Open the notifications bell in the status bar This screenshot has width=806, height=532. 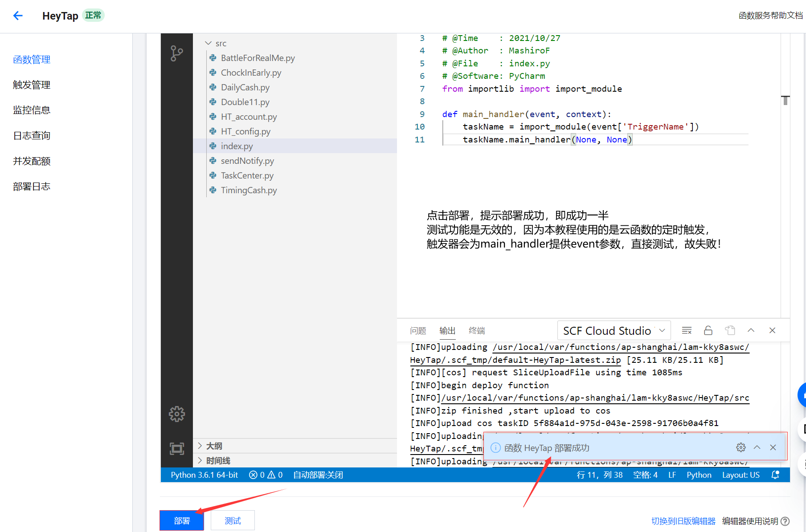(776, 475)
